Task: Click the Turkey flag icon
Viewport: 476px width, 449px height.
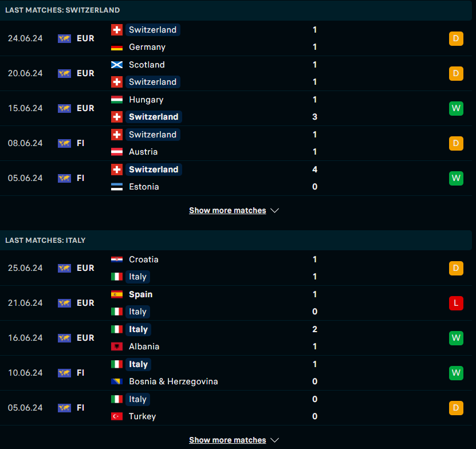Action: tap(117, 416)
